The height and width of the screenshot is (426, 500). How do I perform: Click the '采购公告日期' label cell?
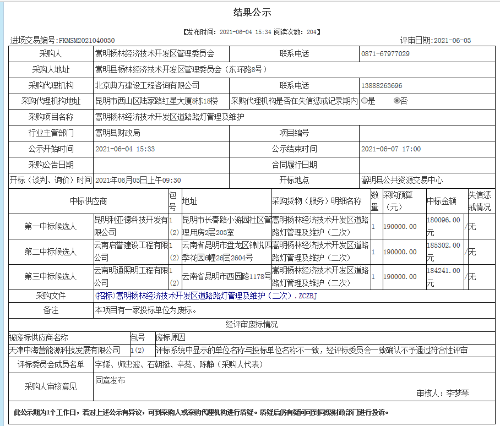pos(51,165)
